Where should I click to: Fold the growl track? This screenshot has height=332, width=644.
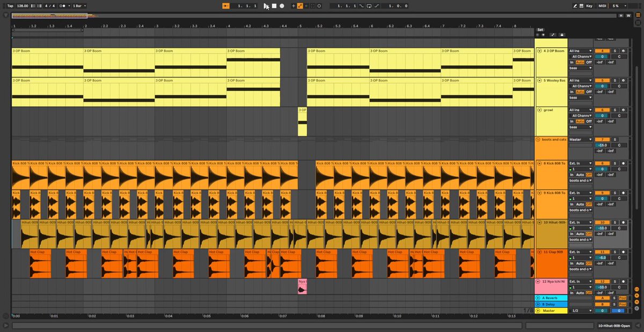pyautogui.click(x=539, y=110)
